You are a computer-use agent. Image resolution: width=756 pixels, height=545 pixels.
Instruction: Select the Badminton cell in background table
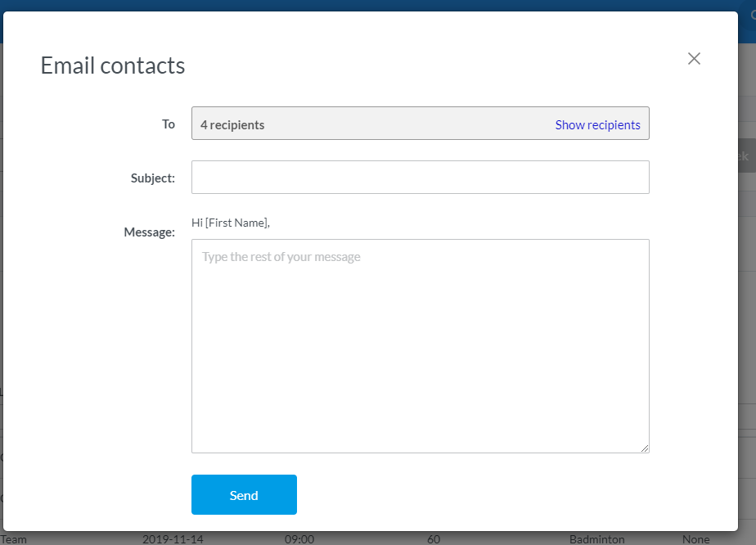596,539
